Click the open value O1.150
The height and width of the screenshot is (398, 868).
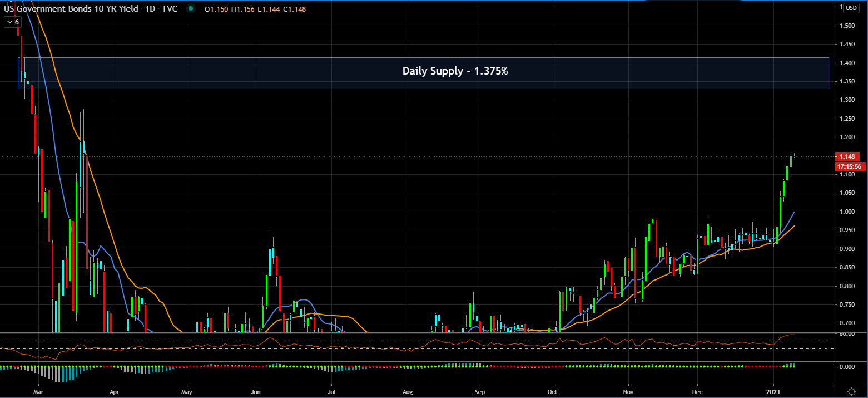tap(217, 9)
